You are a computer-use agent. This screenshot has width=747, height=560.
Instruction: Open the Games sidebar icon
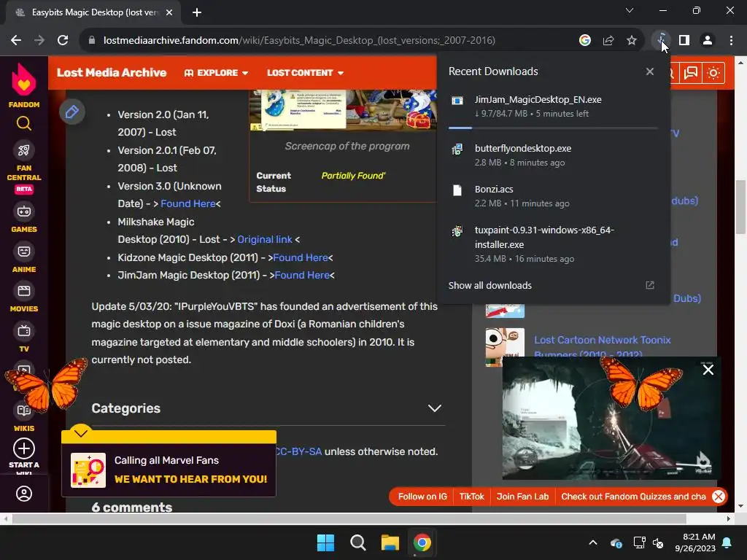click(x=24, y=211)
